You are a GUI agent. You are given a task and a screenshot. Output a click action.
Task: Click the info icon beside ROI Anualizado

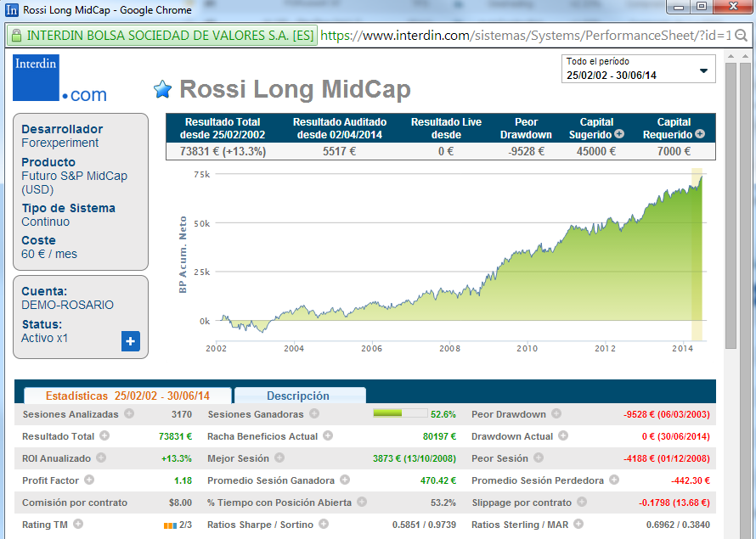tap(101, 458)
